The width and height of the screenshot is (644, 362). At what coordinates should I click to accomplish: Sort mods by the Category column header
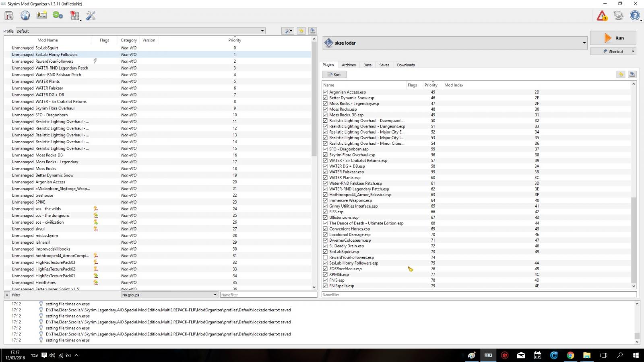[x=129, y=40]
